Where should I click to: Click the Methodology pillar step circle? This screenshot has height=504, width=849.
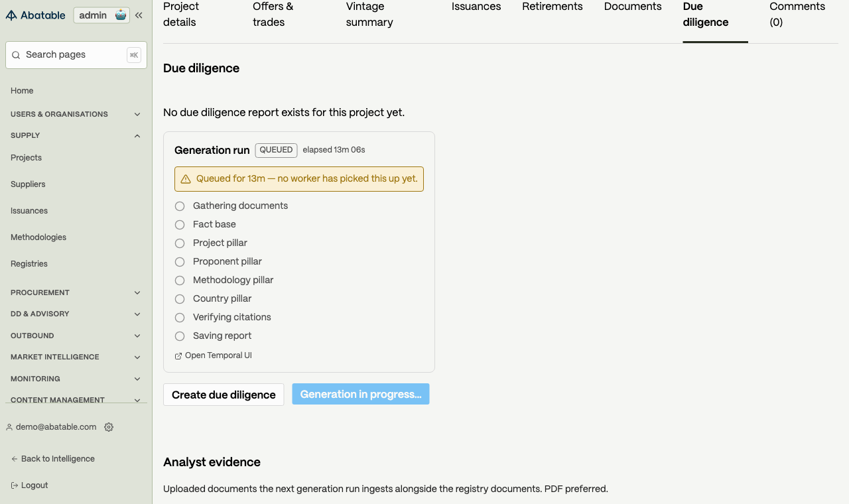pyautogui.click(x=180, y=281)
